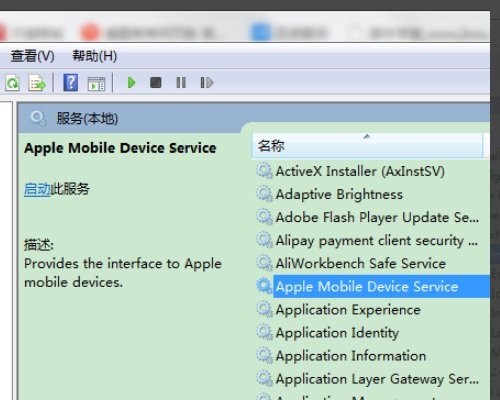Click gear icon beside Apple Mobile Device Service

(264, 286)
